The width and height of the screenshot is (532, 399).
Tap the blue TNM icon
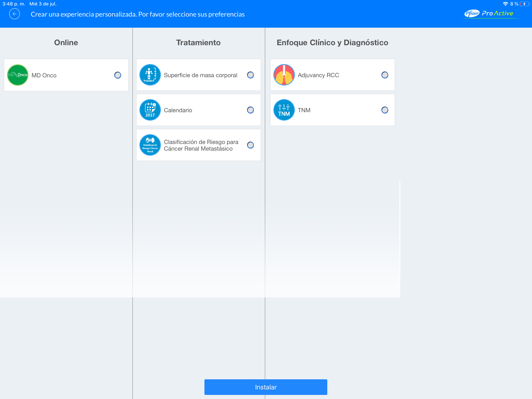tap(284, 110)
